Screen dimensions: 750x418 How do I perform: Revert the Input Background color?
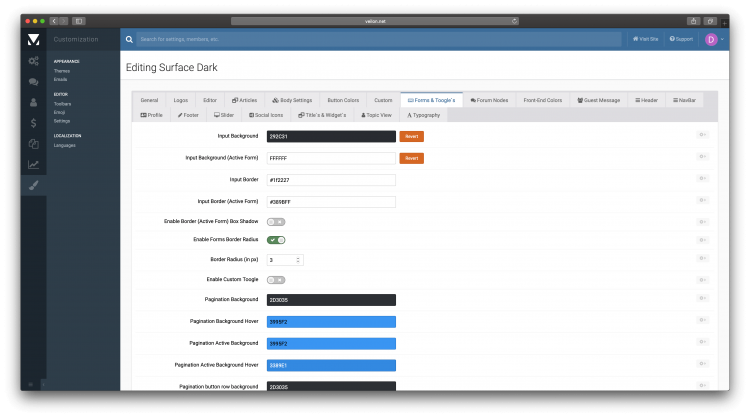[x=411, y=135]
